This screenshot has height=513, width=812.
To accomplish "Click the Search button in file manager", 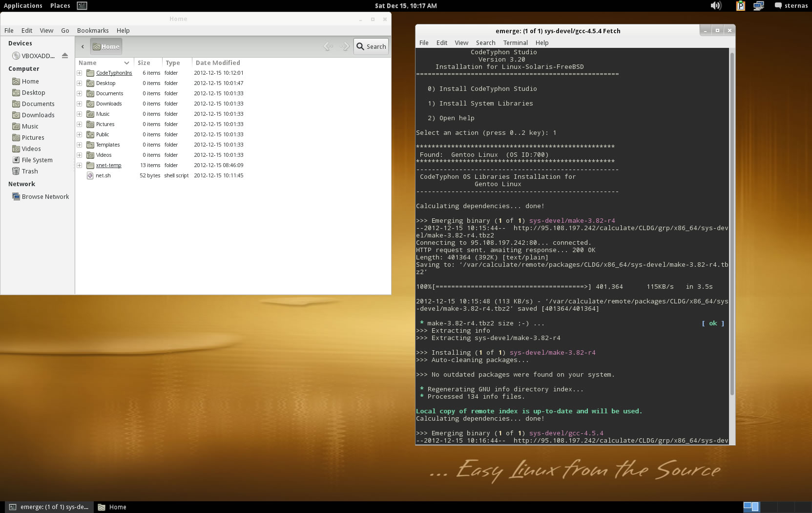I will click(x=371, y=46).
